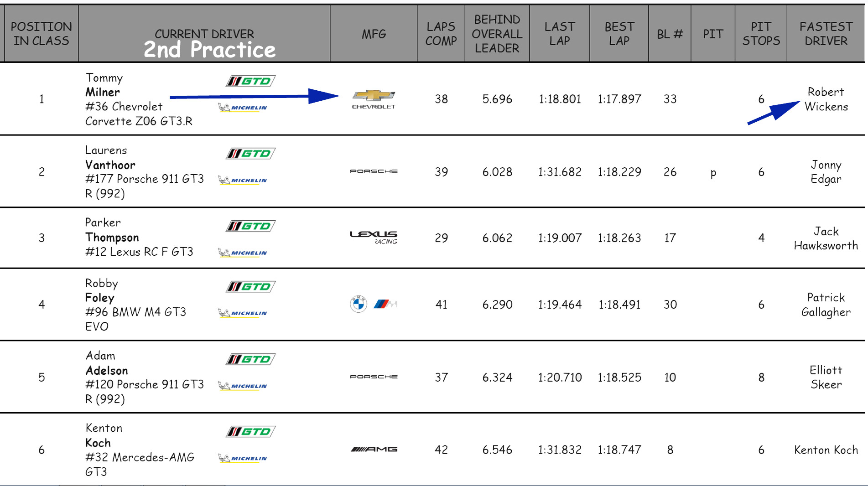The width and height of the screenshot is (868, 486).
Task: Click the FASTEST DRIVER column header
Action: point(826,34)
